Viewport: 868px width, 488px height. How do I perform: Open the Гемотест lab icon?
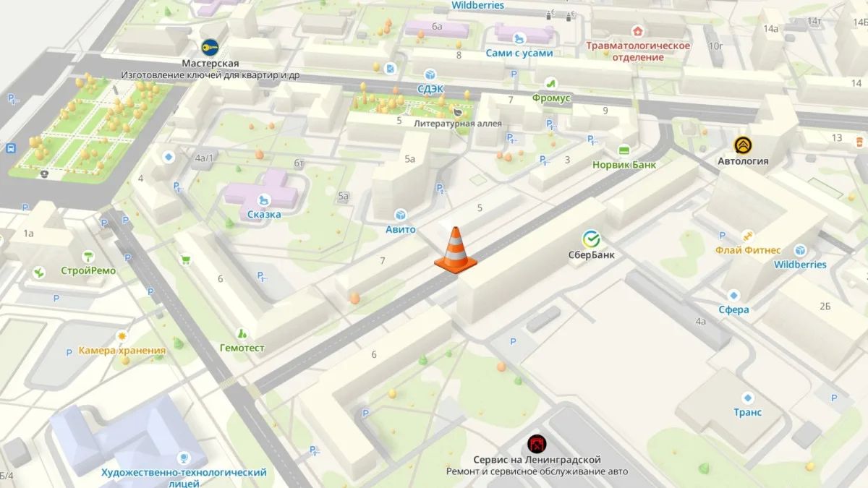click(x=242, y=333)
